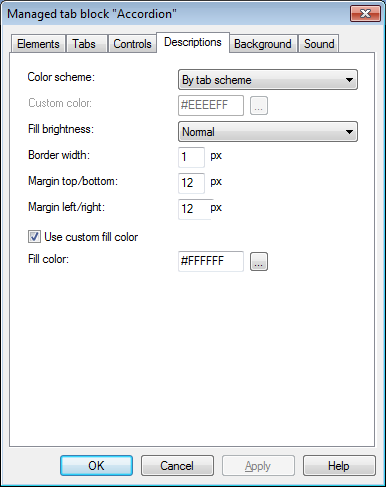Click the Cancel button

[177, 466]
